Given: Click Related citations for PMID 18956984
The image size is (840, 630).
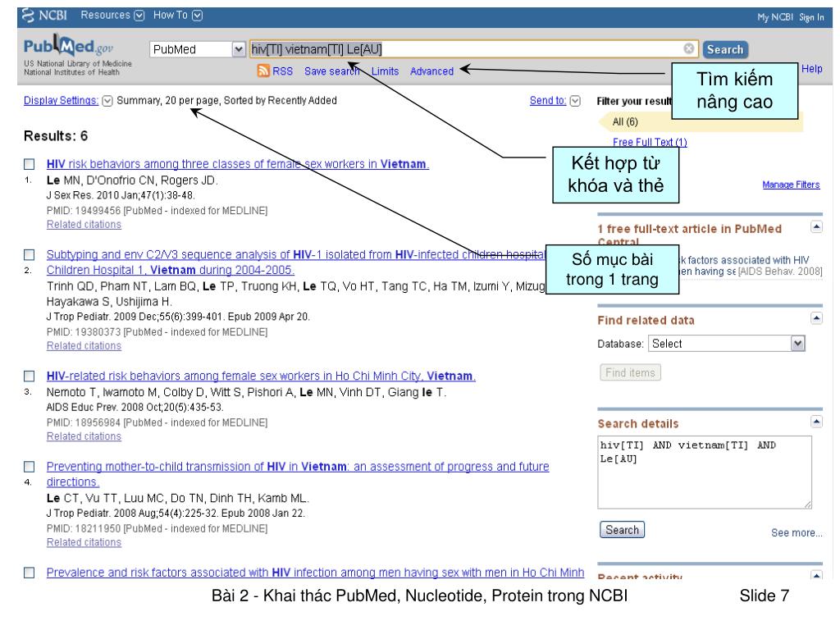Looking at the screenshot, I should [84, 436].
